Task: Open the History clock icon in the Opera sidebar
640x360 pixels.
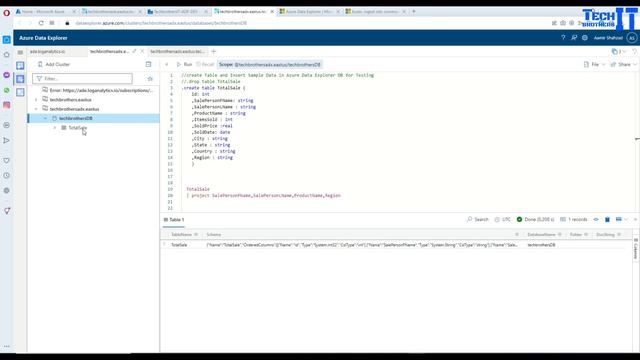Action: (x=7, y=176)
